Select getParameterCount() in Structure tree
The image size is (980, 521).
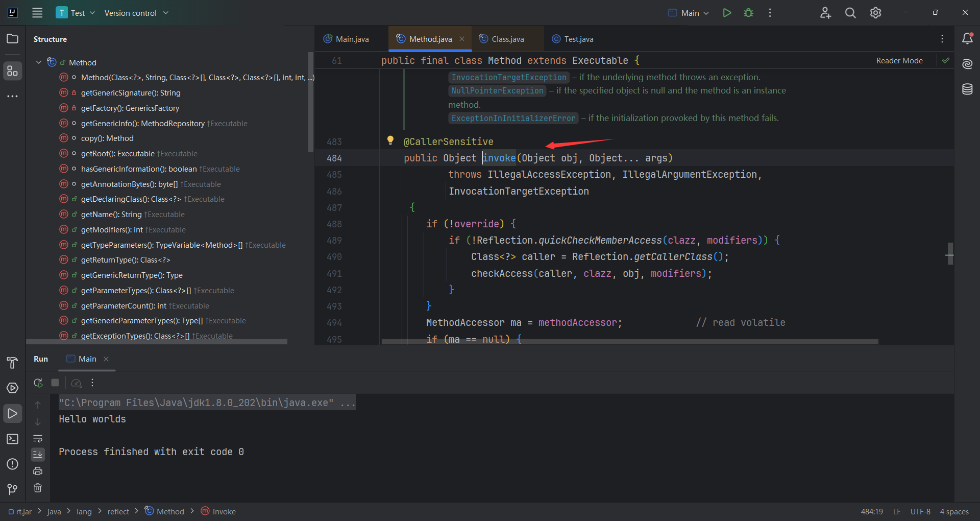pos(145,305)
